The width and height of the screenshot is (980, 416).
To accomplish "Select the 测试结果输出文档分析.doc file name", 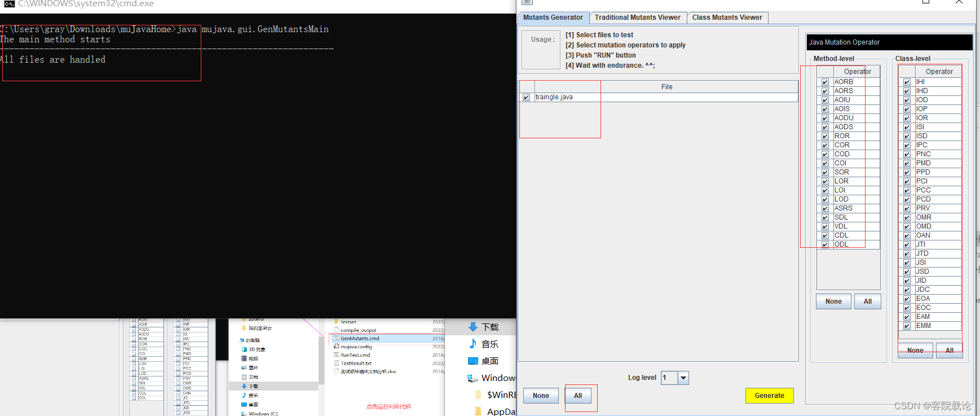I will tap(369, 371).
